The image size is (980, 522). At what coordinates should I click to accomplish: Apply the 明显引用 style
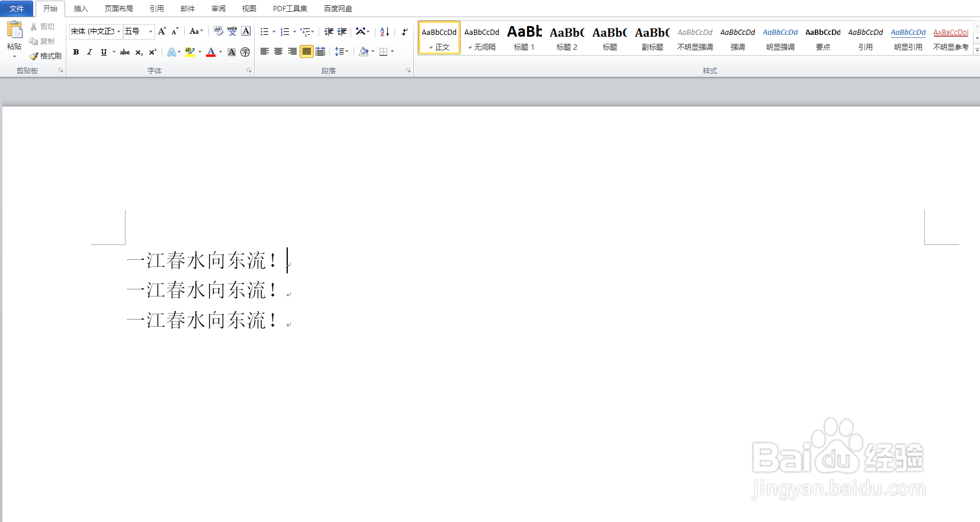[x=908, y=38]
